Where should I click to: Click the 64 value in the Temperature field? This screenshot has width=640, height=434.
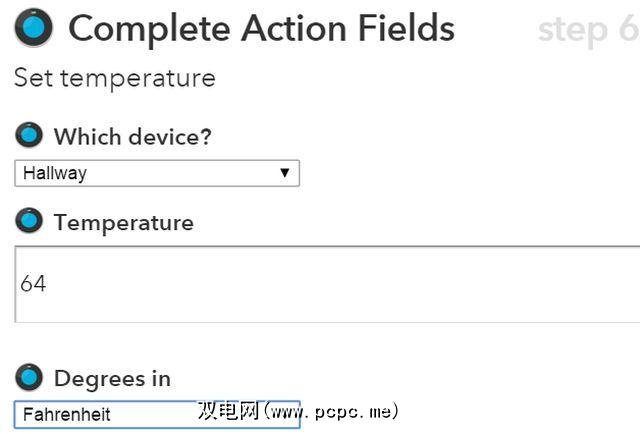[33, 284]
